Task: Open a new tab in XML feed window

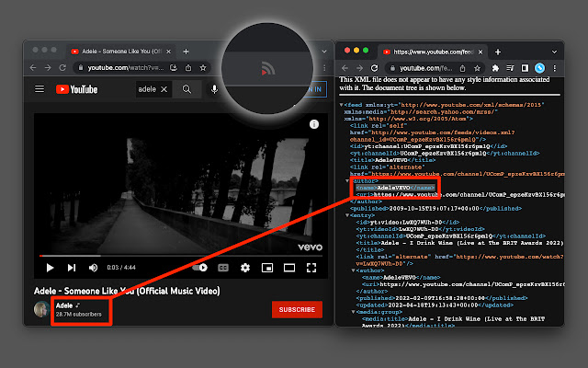Action: (x=498, y=52)
